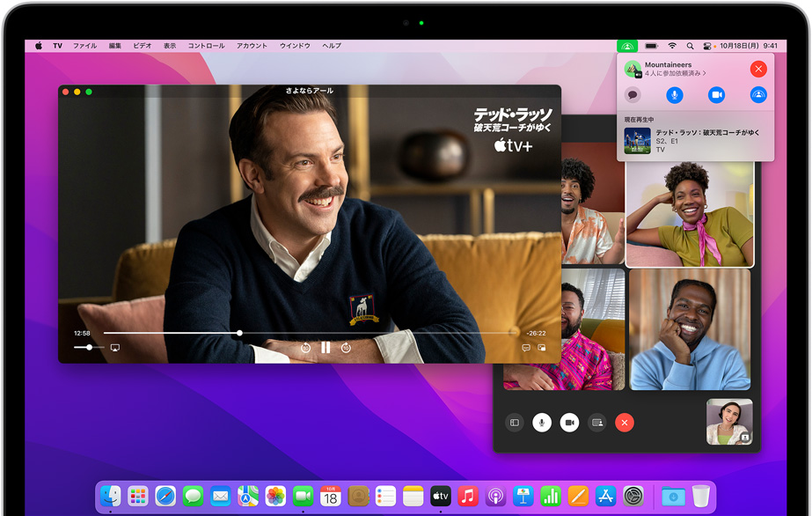Open Messages chat from the Mountaineers panel
Screen dimensions: 812x516
633,95
